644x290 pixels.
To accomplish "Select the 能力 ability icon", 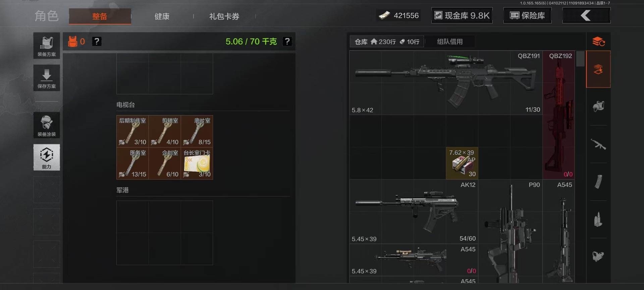I will point(47,157).
